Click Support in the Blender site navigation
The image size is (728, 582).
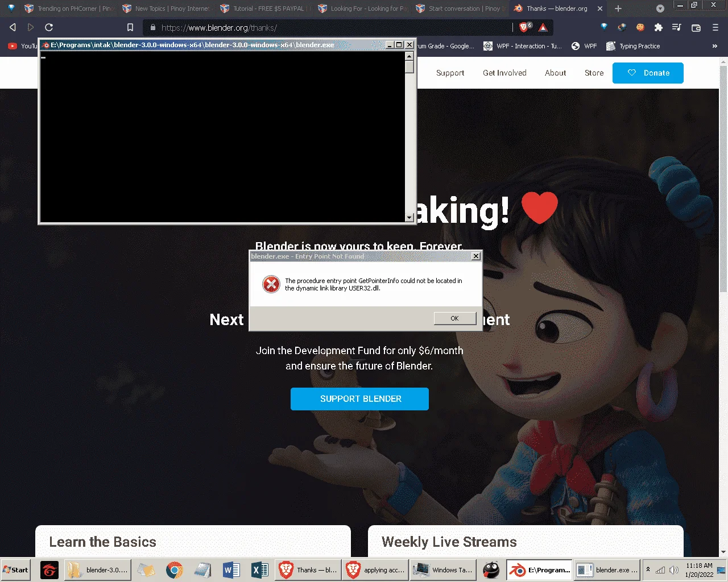[450, 73]
